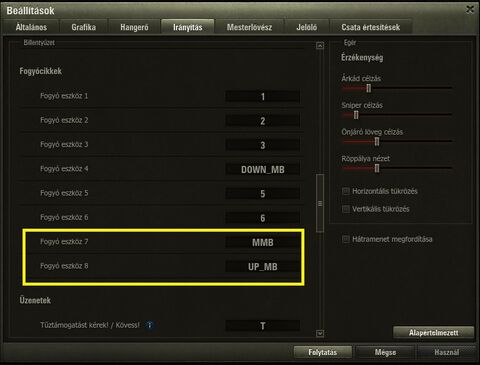Close the Beállítások window
Viewport: 480px width, 365px height.
[470, 9]
